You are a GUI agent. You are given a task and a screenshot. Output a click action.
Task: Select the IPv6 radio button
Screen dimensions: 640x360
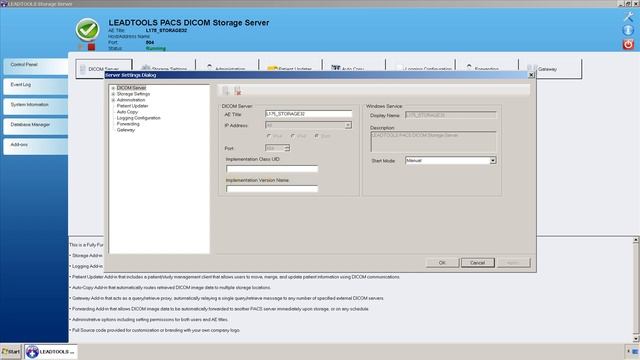click(293, 136)
